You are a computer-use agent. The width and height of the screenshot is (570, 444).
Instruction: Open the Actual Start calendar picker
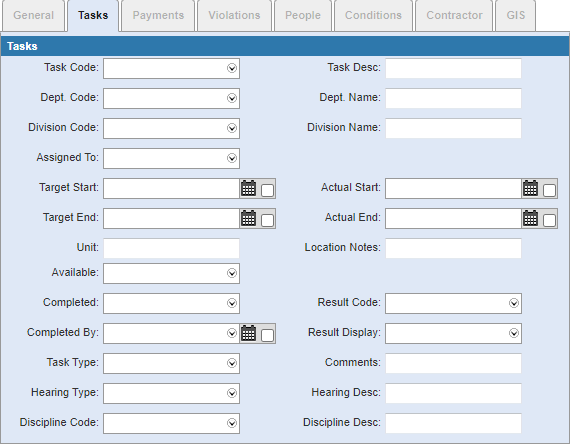click(530, 188)
